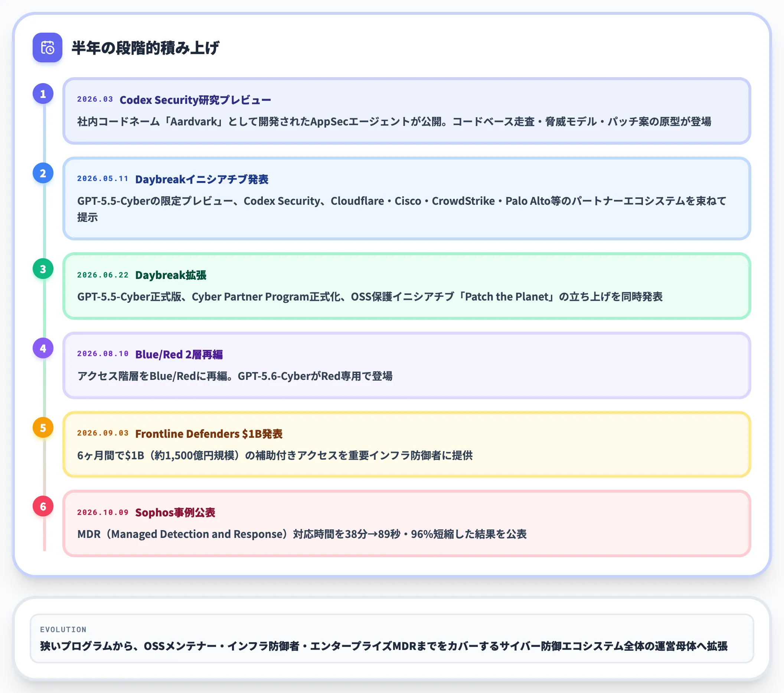Screen dimensions: 784x693
Task: Click title Frontline Defenders $1B発表
Action: [209, 434]
